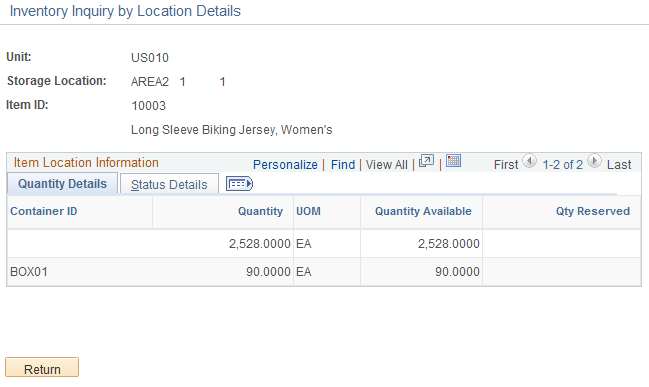This screenshot has width=649, height=387.
Task: Click the 1-2 of 2 row counter
Action: point(562,165)
